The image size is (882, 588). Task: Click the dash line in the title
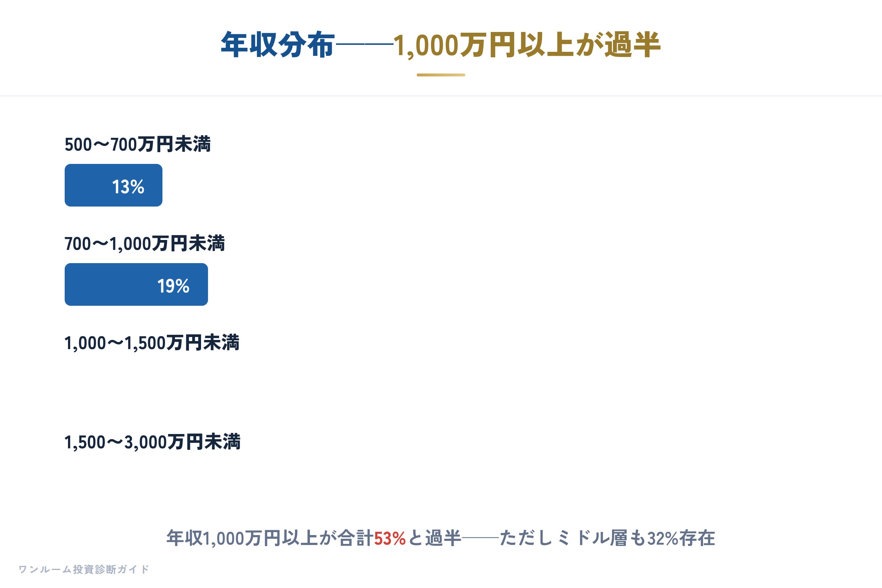click(x=364, y=44)
